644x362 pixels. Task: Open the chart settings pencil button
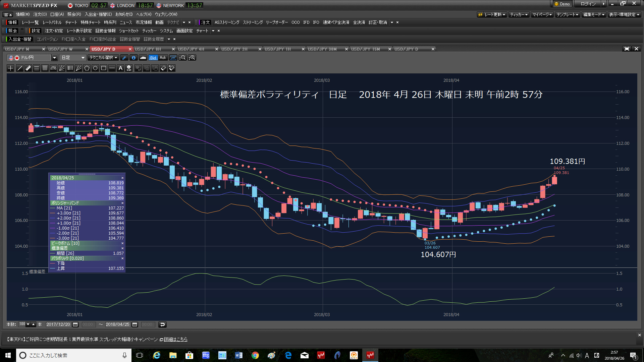tap(124, 58)
